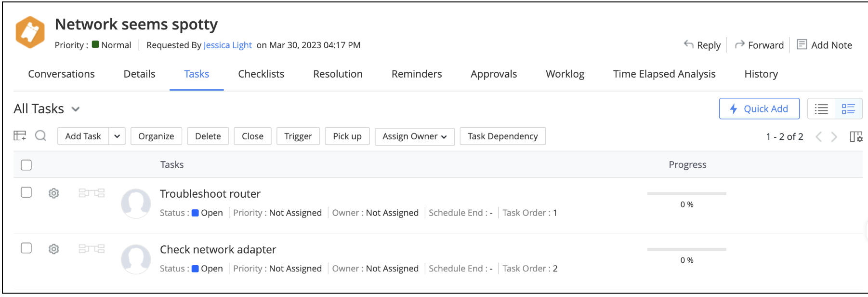Open the table column add icon
The image size is (868, 297).
pos(20,136)
